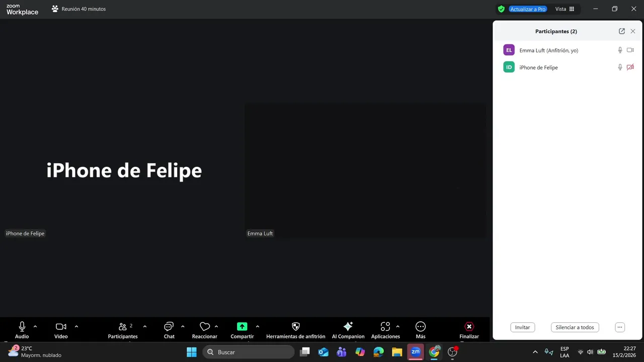Start screen sharing with Compartir
The height and width of the screenshot is (362, 644).
pos(242,330)
